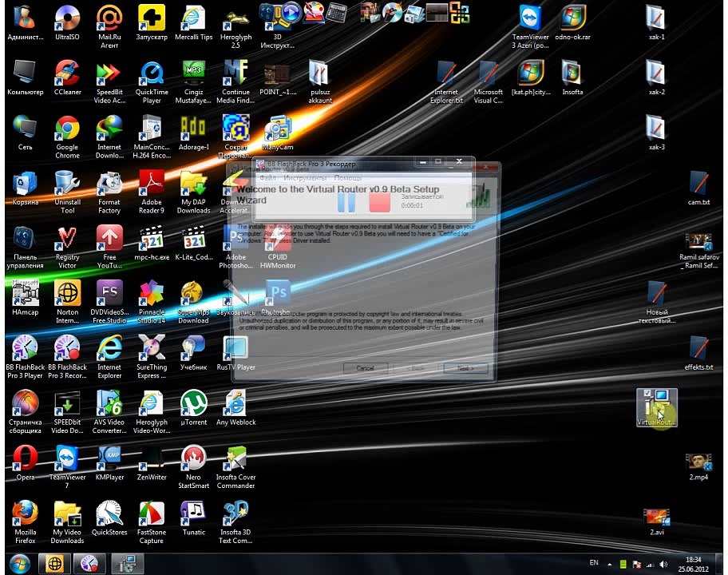Viewport: 728px width, 575px height.
Task: Select the CPUID HWMonitor icon
Action: pyautogui.click(x=278, y=247)
